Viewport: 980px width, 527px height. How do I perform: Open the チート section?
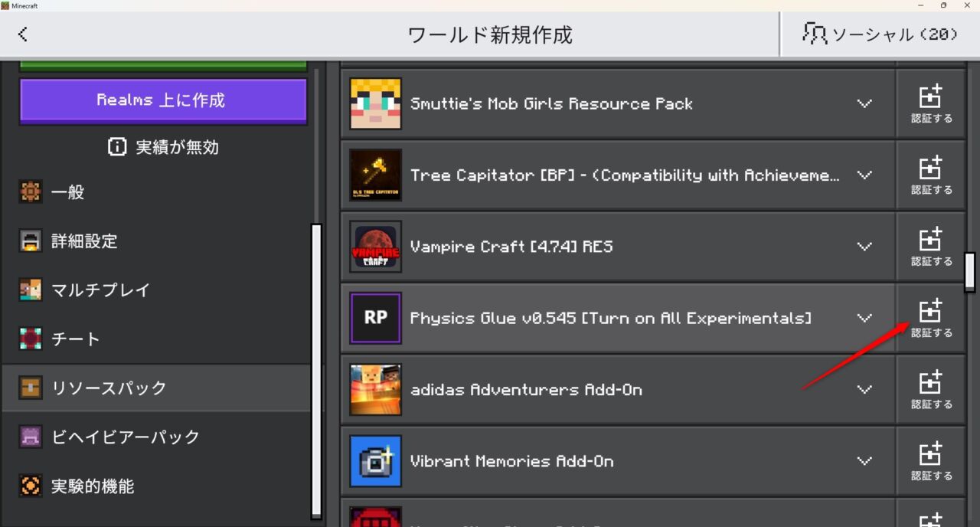[156, 339]
